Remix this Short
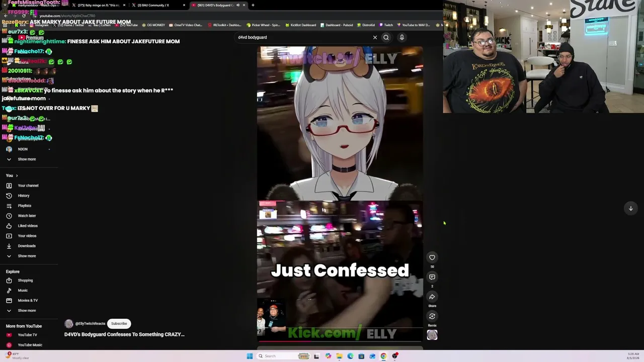 [x=432, y=316]
